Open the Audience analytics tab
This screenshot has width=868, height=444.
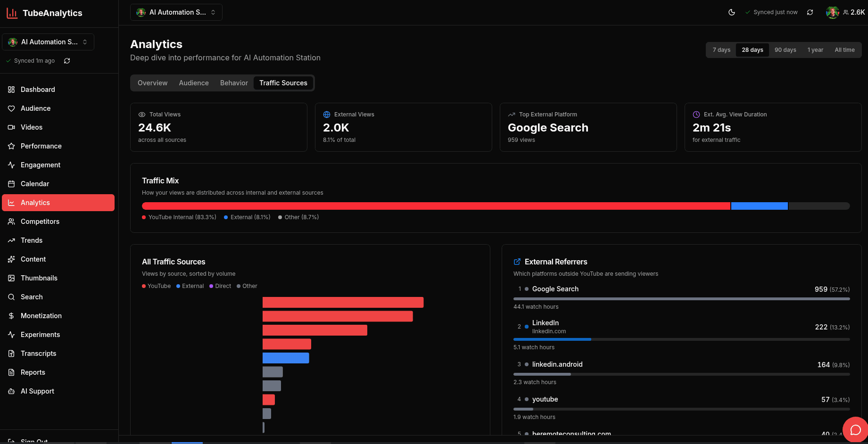coord(193,82)
